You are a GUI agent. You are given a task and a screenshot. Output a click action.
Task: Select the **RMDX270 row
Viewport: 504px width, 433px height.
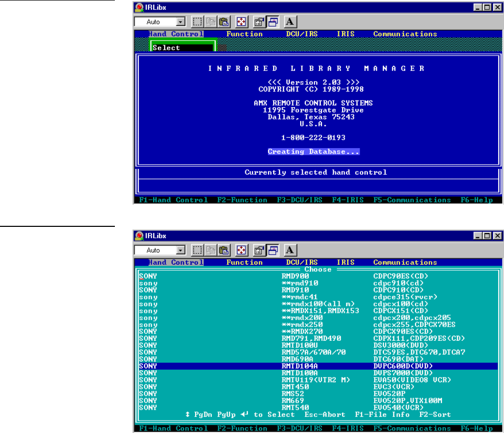pos(318,331)
